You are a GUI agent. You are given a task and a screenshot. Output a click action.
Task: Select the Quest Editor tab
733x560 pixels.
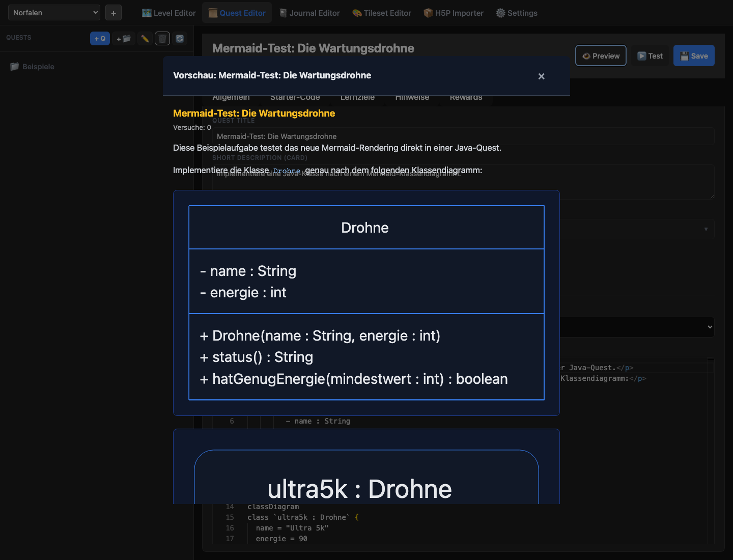(237, 13)
